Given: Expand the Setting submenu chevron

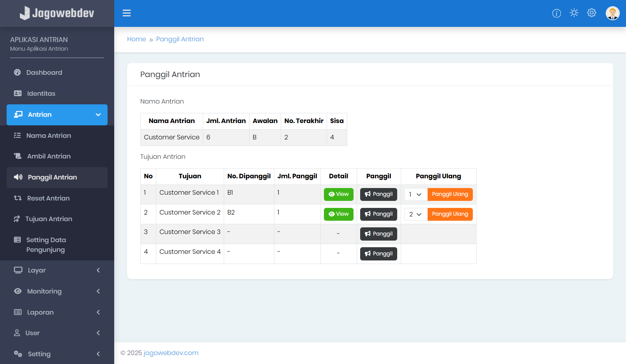Looking at the screenshot, I should pyautogui.click(x=98, y=354).
